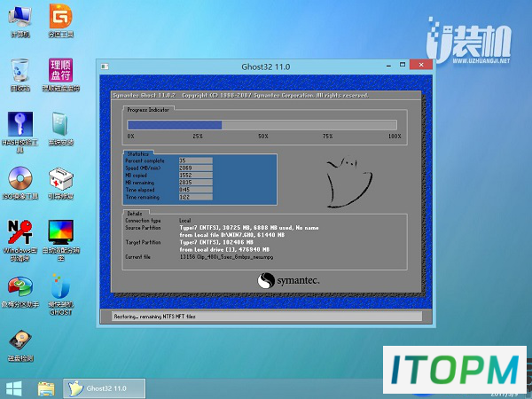Viewport: 532px width, 399px height.
Task: Click the Ghost32 11.0 title bar text
Action: tap(266, 66)
